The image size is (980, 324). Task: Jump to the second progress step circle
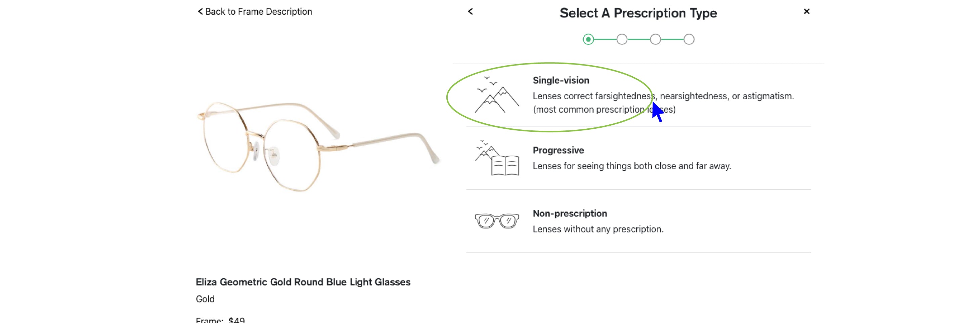click(x=622, y=40)
